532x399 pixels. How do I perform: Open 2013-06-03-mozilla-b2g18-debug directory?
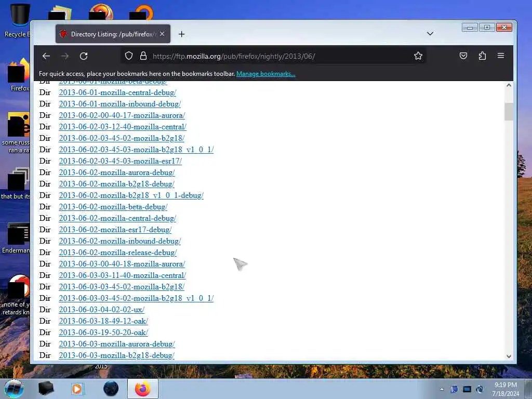pos(116,355)
